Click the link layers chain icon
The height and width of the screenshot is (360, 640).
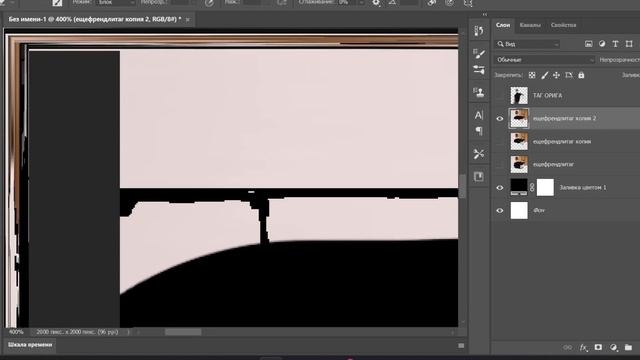tap(567, 347)
